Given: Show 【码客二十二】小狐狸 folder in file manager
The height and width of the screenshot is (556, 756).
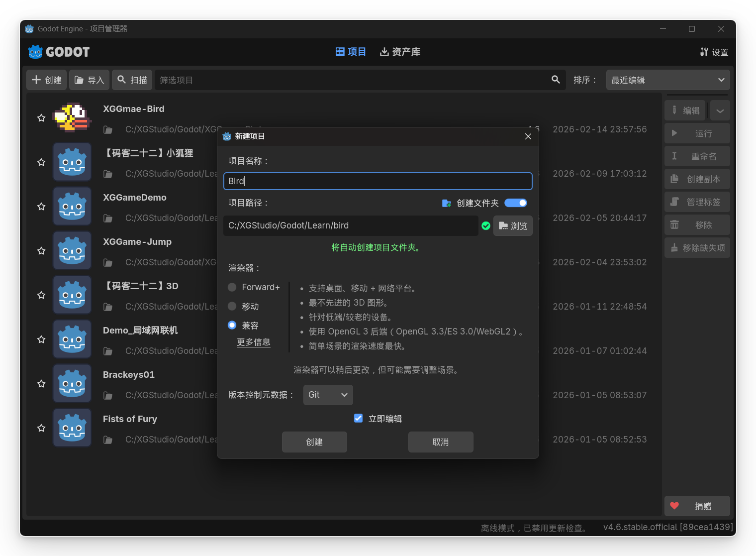Looking at the screenshot, I should pyautogui.click(x=108, y=174).
